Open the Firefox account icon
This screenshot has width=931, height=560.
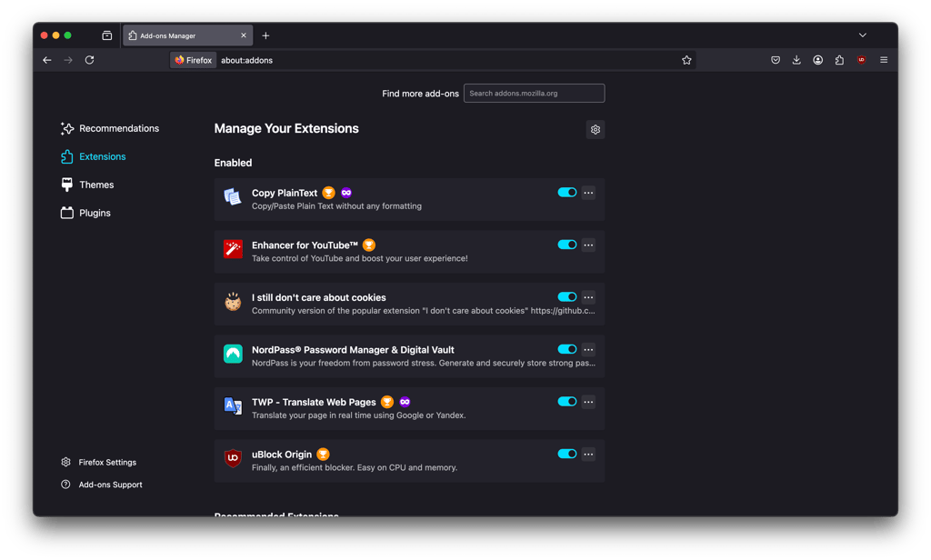click(818, 60)
